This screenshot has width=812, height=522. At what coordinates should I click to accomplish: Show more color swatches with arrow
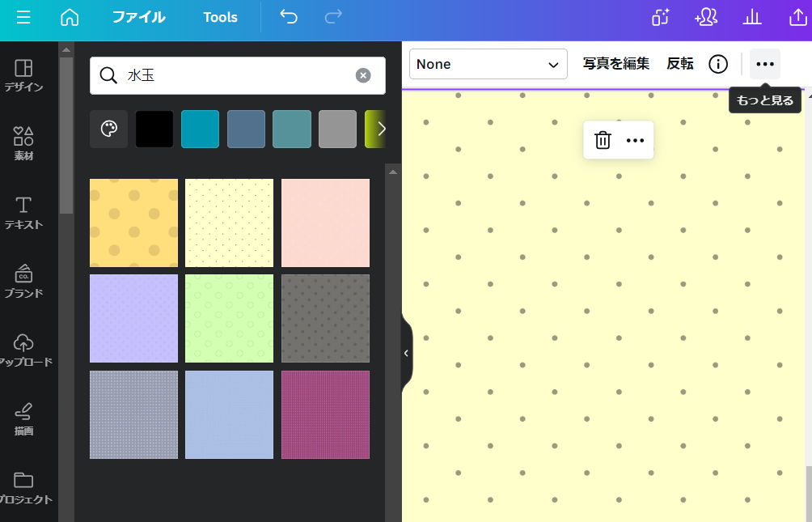pyautogui.click(x=381, y=129)
